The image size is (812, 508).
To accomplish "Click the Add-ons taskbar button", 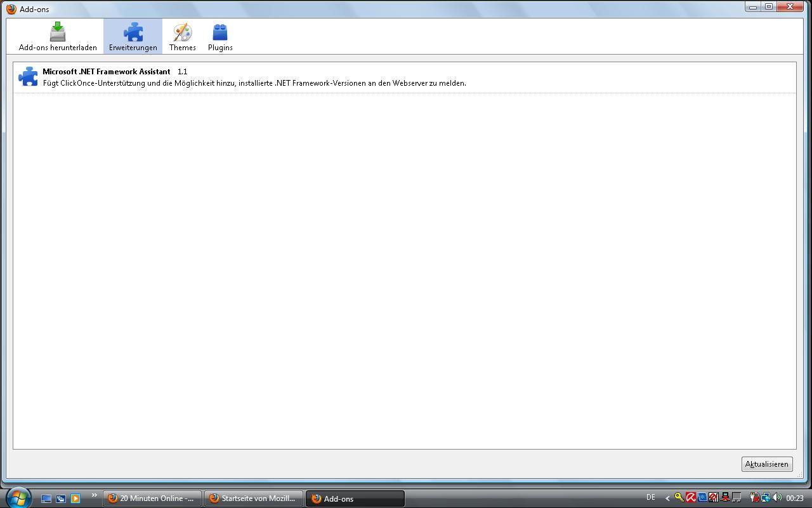I will pos(355,498).
